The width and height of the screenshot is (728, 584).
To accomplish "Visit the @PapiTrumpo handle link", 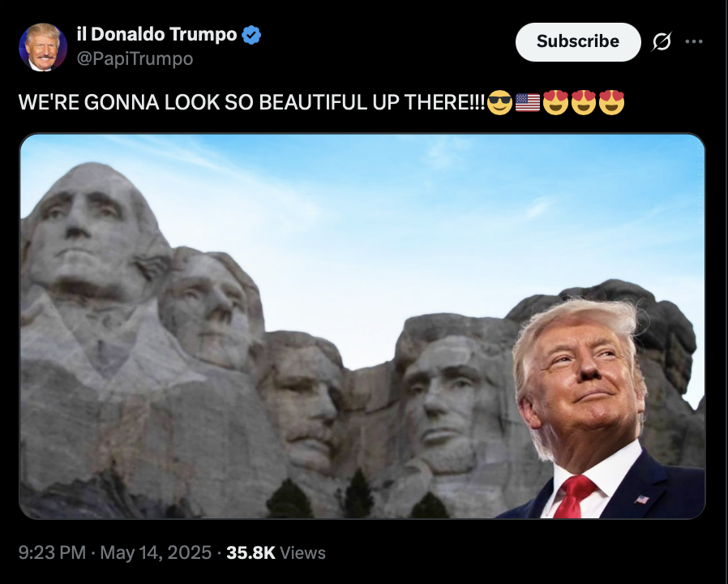I will (135, 59).
